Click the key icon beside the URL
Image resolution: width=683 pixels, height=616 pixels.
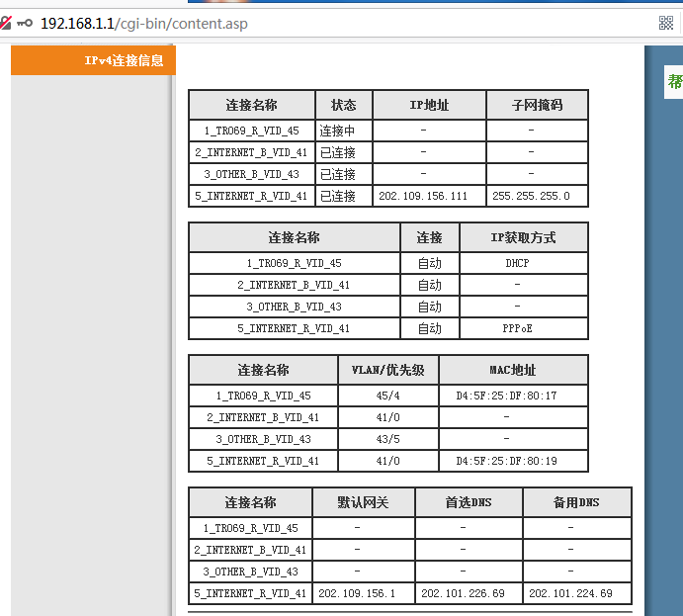click(x=25, y=23)
